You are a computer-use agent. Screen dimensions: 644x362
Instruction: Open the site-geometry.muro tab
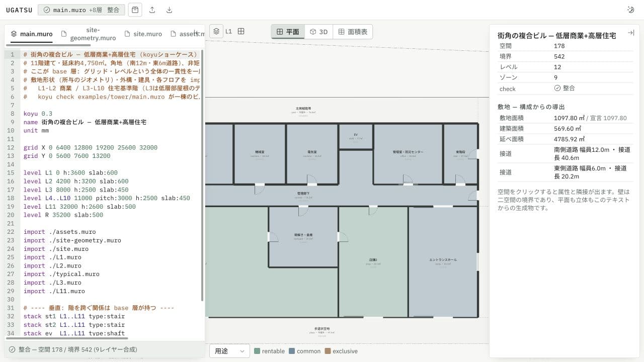(x=89, y=34)
